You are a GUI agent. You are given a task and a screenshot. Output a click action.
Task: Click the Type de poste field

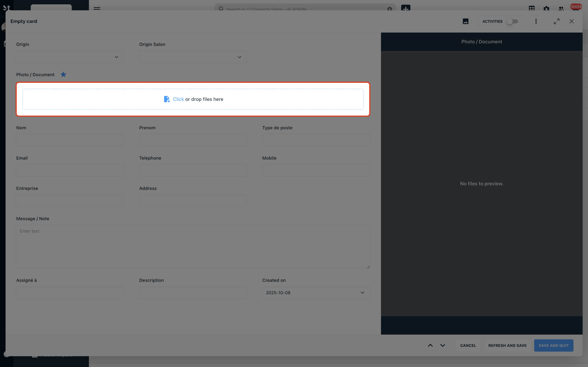316,140
